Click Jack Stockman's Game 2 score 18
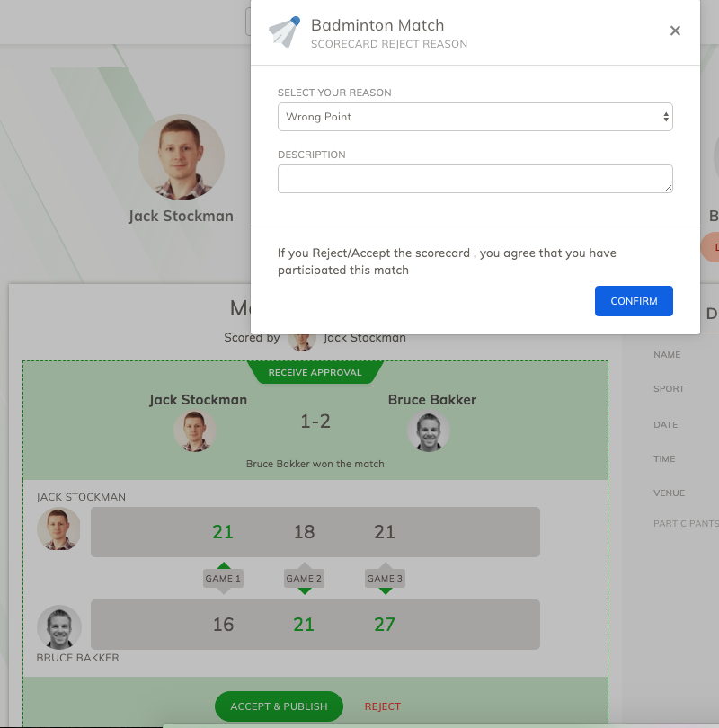719x728 pixels. coord(304,531)
